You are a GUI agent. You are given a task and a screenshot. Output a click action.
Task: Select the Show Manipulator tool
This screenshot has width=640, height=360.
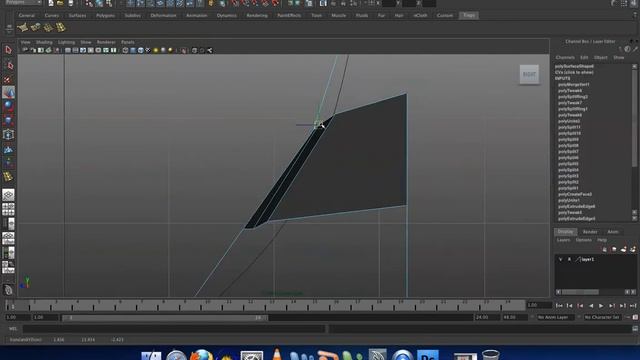tap(8, 163)
